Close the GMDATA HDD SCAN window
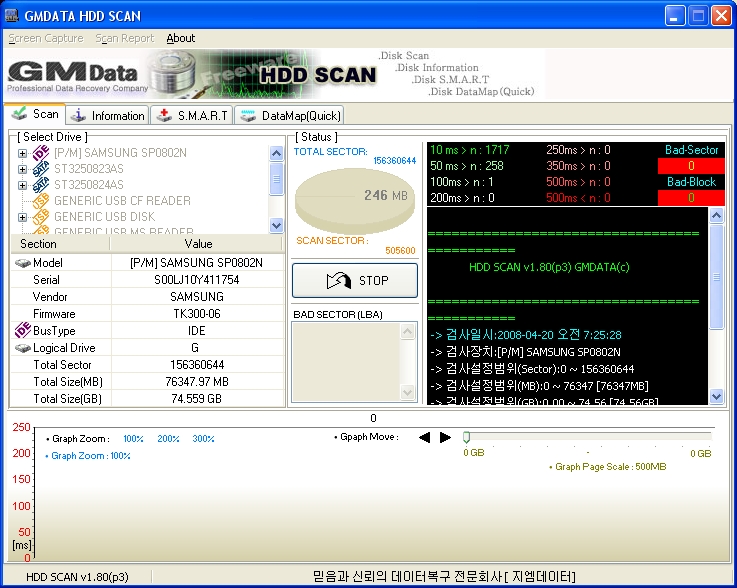Screen dimensions: 737x588 coord(721,16)
